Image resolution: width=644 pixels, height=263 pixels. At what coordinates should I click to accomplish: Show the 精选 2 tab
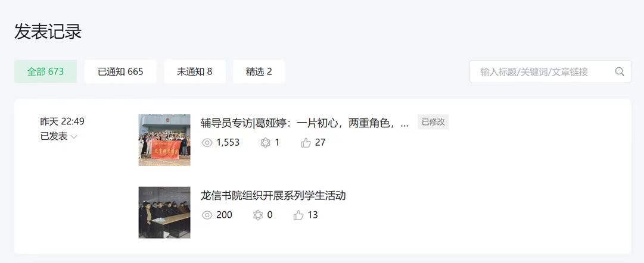click(x=259, y=72)
